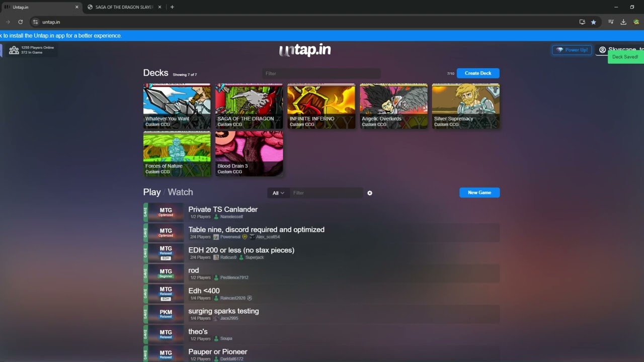The image size is (644, 362).
Task: Click player name Alex_scott54
Action: (x=268, y=237)
